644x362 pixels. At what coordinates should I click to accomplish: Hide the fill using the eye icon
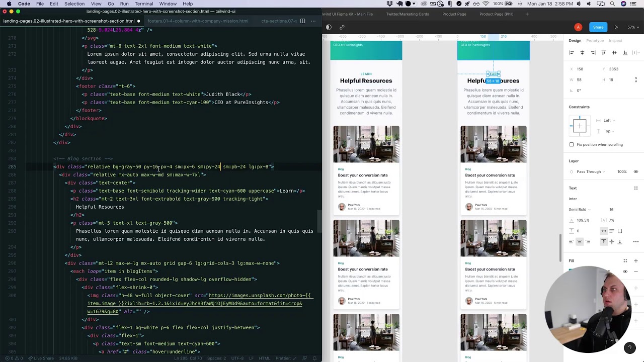(x=625, y=271)
